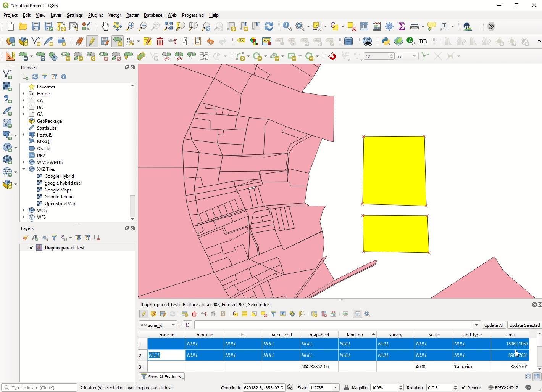Open the Processing menu

[x=193, y=15]
